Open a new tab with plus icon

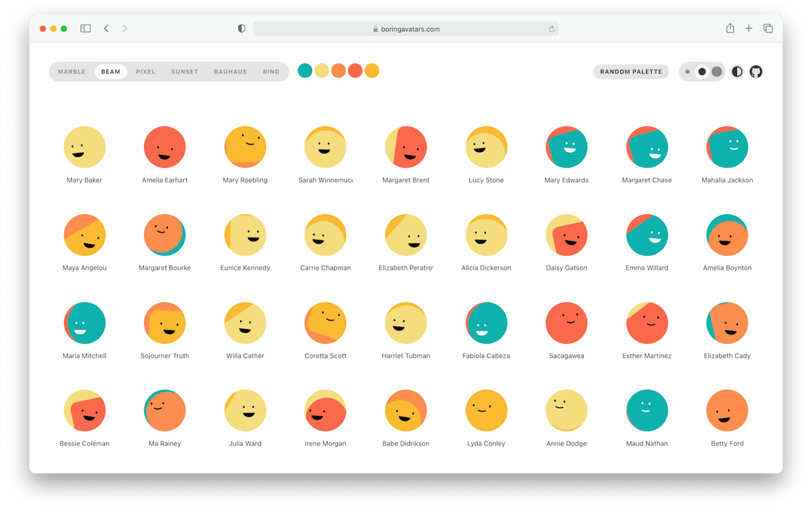(x=748, y=28)
